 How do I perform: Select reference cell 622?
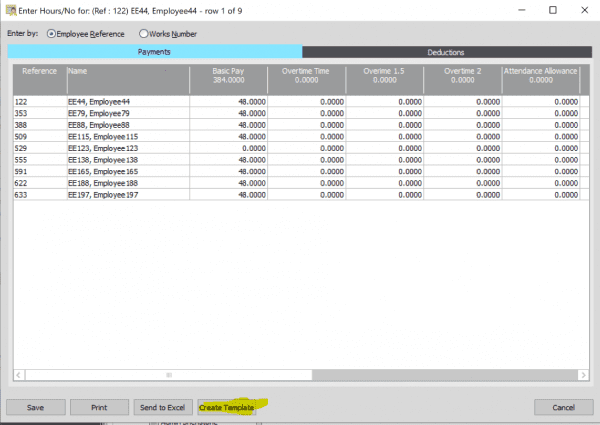pos(40,183)
